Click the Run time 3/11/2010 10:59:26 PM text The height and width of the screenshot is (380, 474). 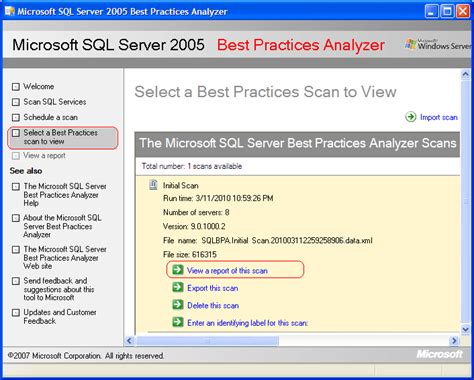(x=218, y=198)
